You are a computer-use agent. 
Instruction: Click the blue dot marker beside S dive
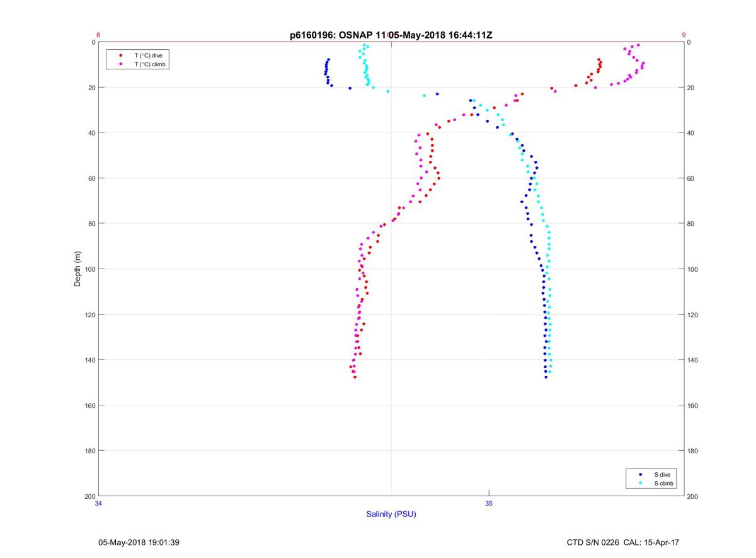(641, 474)
